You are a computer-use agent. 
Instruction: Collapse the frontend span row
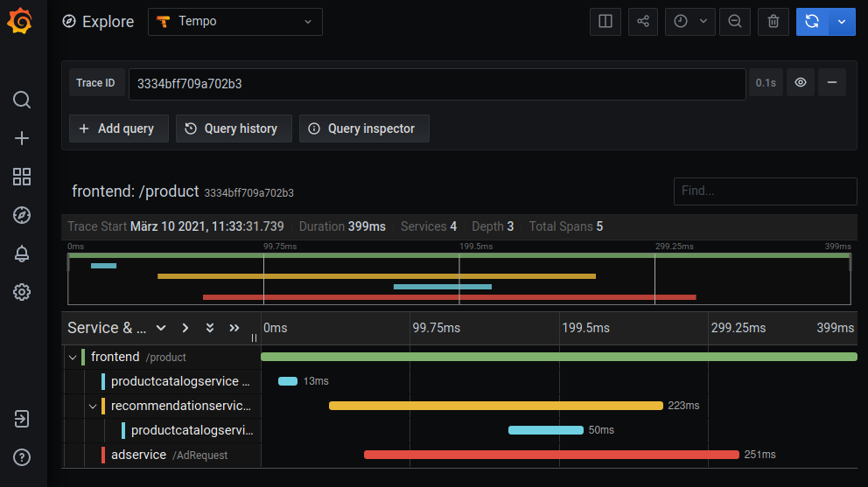(x=73, y=358)
